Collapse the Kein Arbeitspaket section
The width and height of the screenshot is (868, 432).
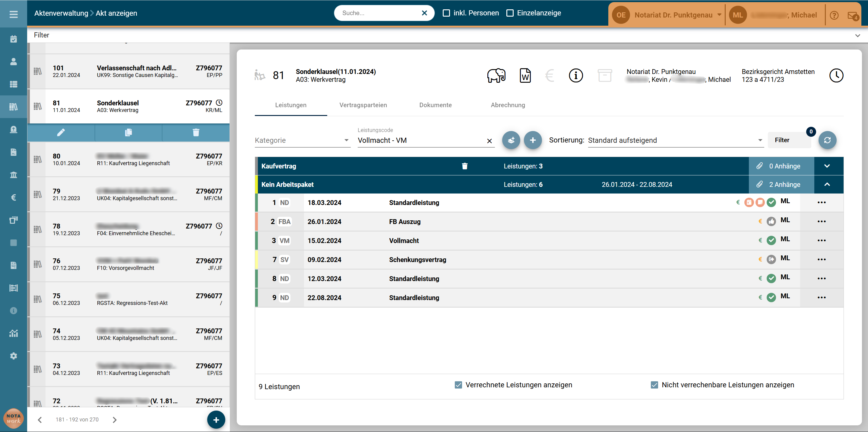pyautogui.click(x=827, y=184)
